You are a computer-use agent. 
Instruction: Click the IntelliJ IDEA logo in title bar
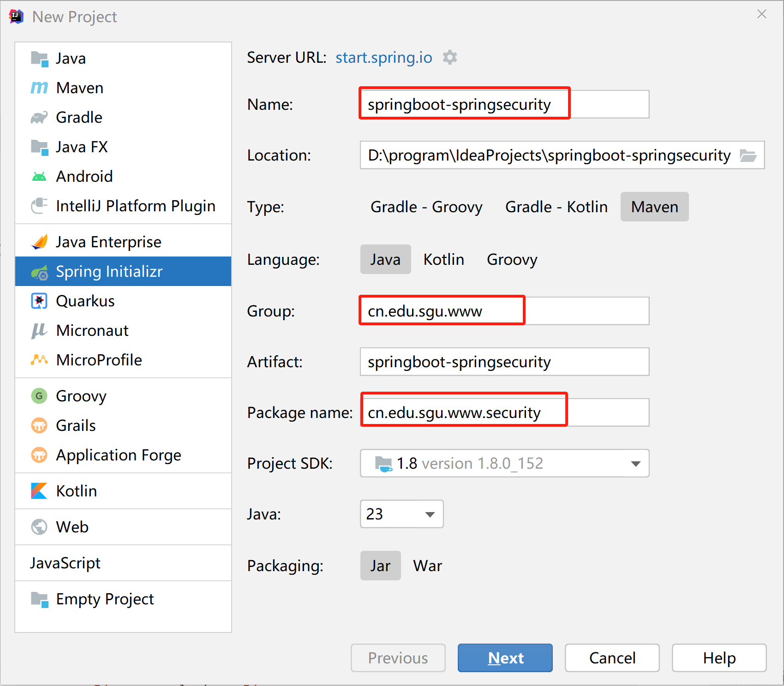pos(16,17)
